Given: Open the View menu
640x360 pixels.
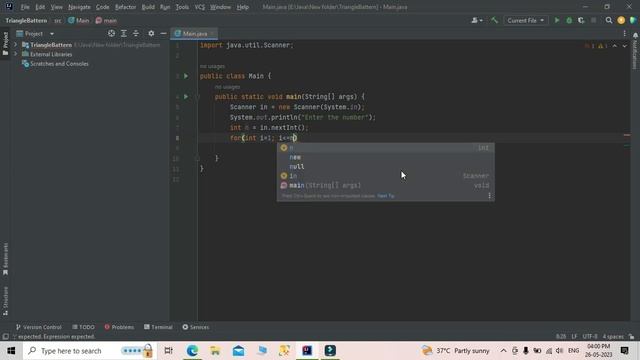Looking at the screenshot, I should click(x=57, y=7).
